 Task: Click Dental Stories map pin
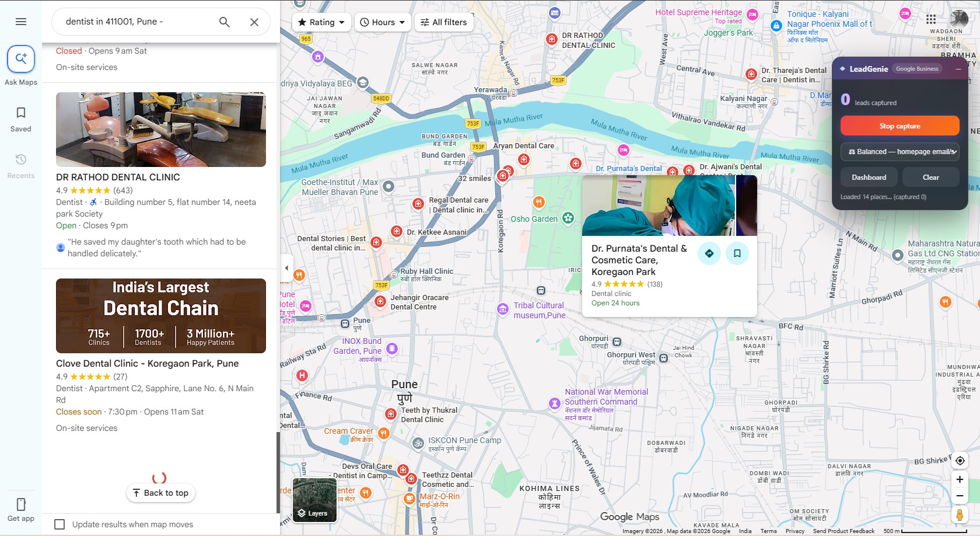coord(376,242)
